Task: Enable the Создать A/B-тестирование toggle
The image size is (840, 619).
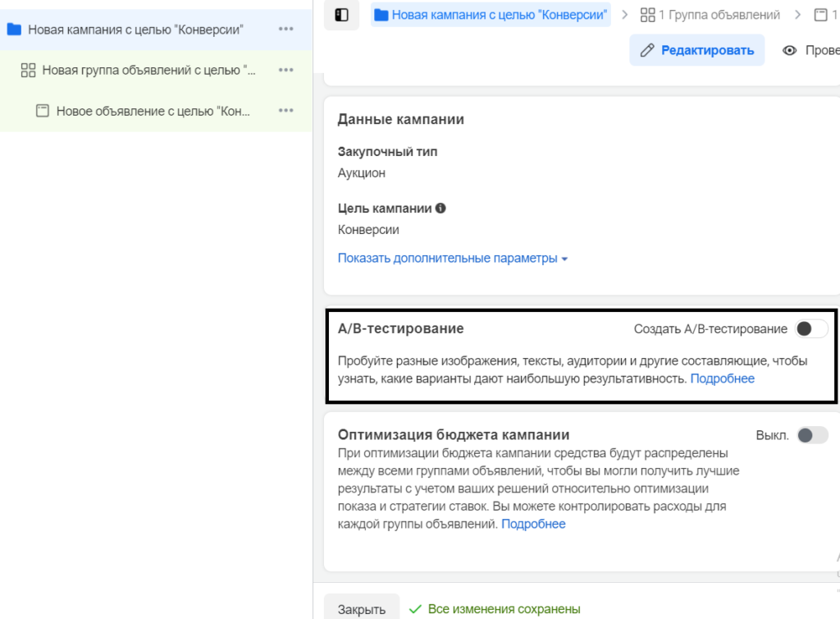Action: point(810,329)
